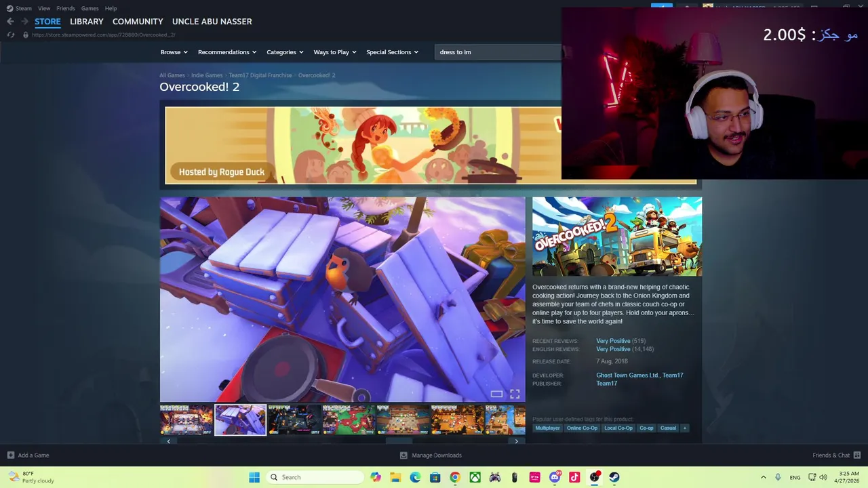Open the Windows Start menu
Image resolution: width=868 pixels, height=488 pixels.
pyautogui.click(x=254, y=477)
